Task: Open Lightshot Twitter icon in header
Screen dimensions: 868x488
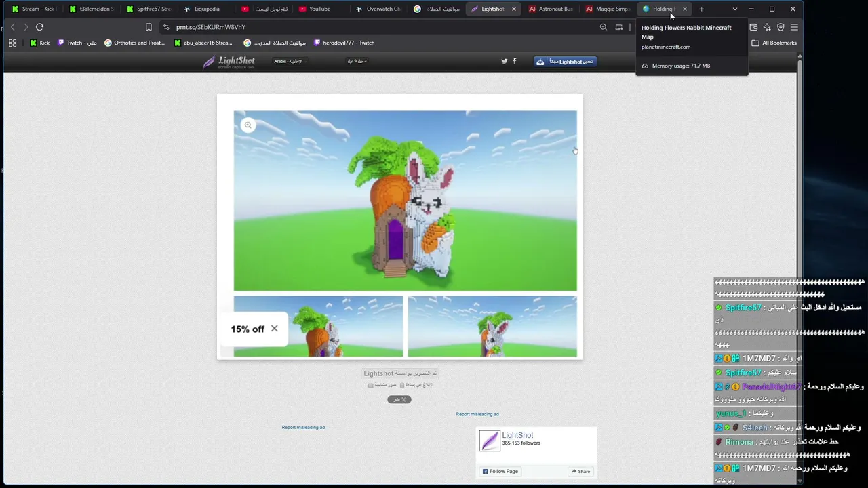Action: click(504, 61)
